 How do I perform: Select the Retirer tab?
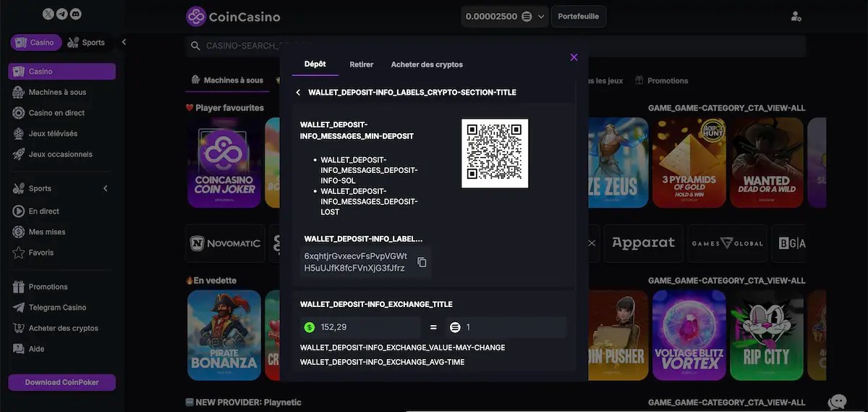[362, 64]
